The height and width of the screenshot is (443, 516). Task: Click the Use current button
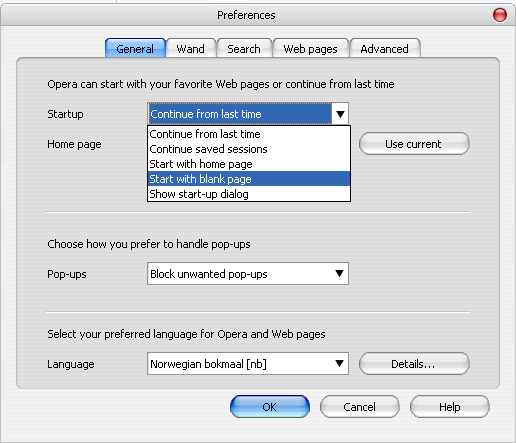click(x=414, y=144)
